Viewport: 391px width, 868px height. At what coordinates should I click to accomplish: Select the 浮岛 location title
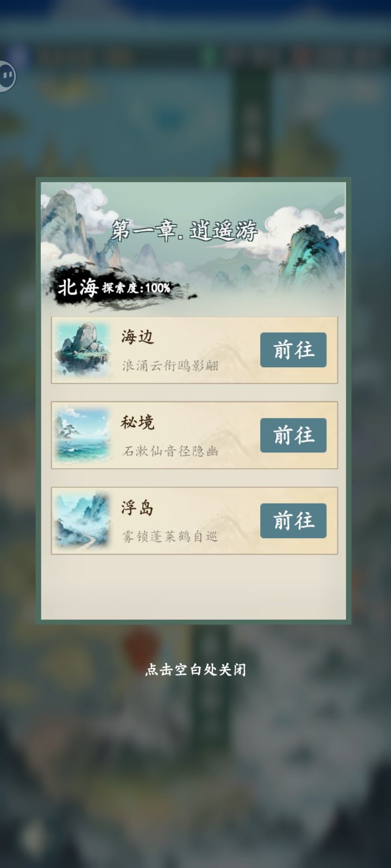tap(137, 508)
